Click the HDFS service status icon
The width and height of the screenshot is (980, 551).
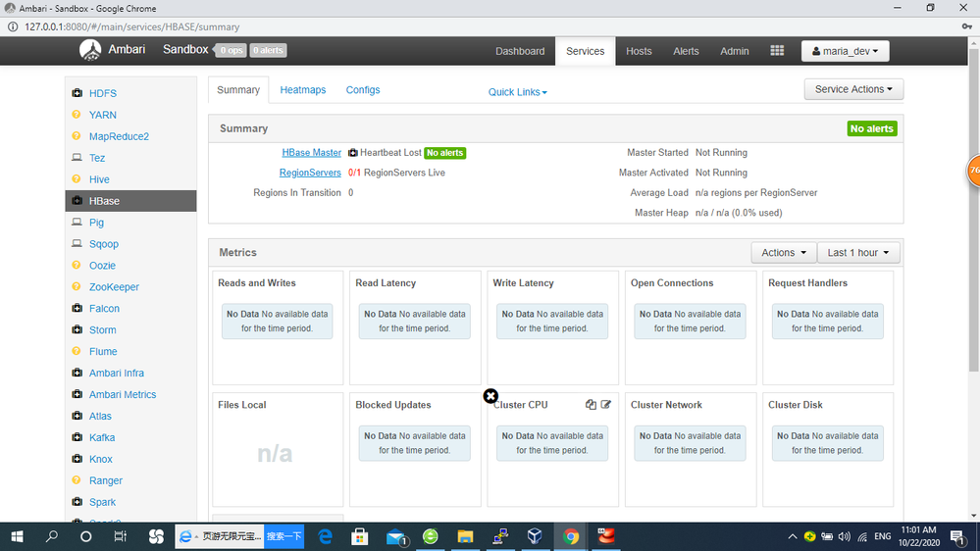pyautogui.click(x=77, y=93)
